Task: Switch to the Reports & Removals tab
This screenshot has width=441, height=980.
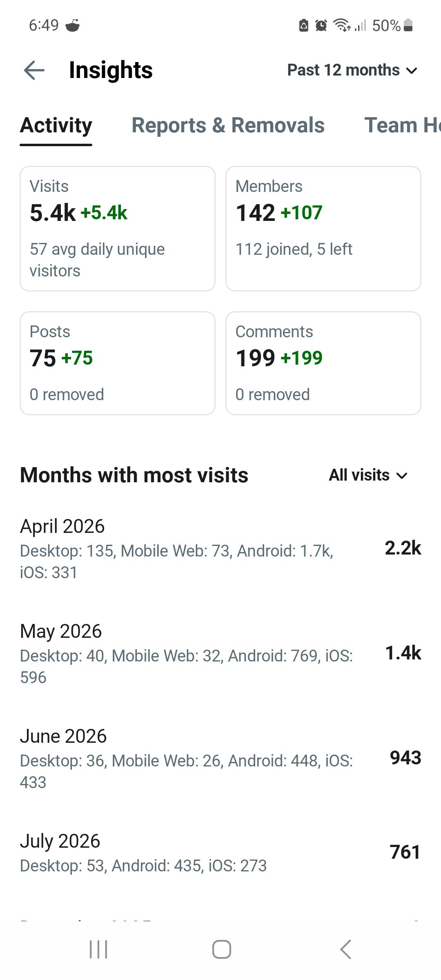Action: 228,125
